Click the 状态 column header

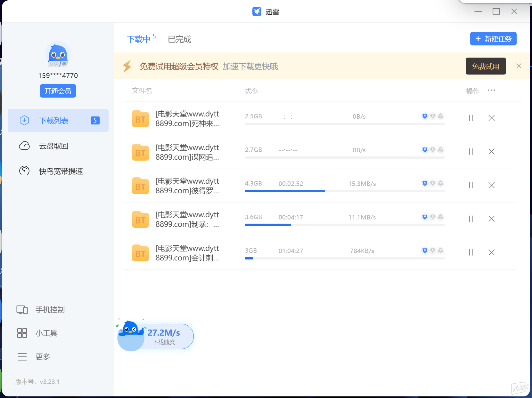tap(251, 91)
